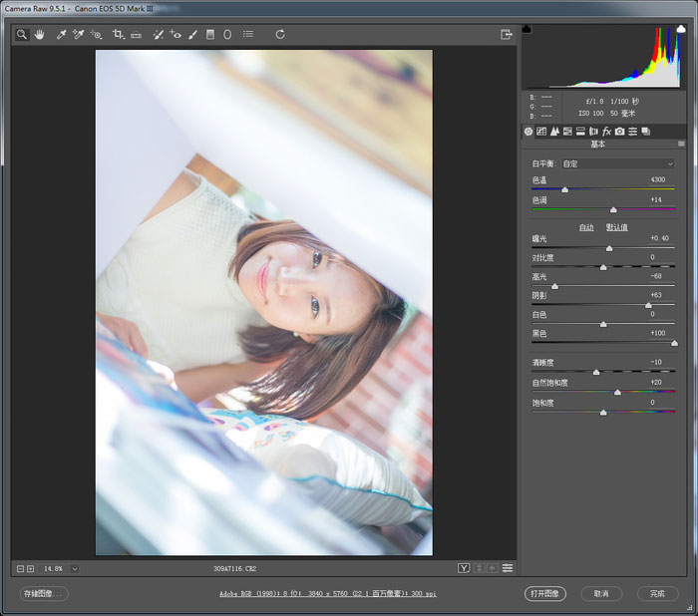Screen dimensions: 698x616
Task: Open workflow options link with Adobe RGB
Action: pyautogui.click(x=328, y=594)
